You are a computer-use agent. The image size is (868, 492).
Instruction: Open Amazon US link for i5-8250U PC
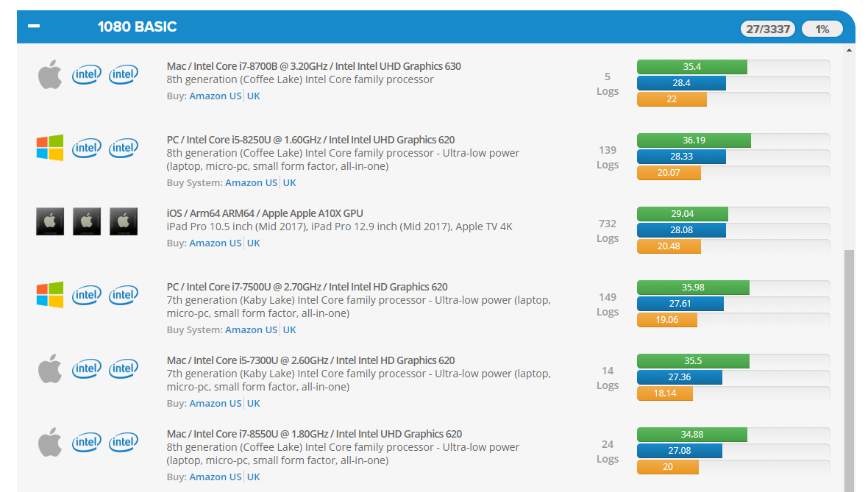(252, 182)
